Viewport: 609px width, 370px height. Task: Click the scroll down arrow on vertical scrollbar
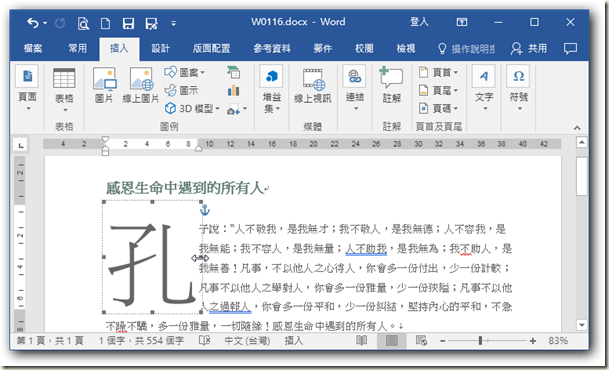click(581, 325)
